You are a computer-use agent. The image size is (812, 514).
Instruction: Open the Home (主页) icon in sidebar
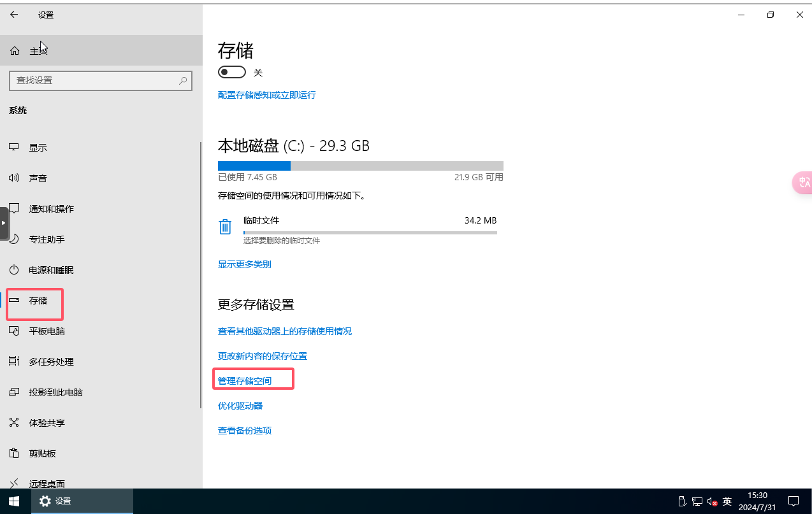click(x=15, y=51)
